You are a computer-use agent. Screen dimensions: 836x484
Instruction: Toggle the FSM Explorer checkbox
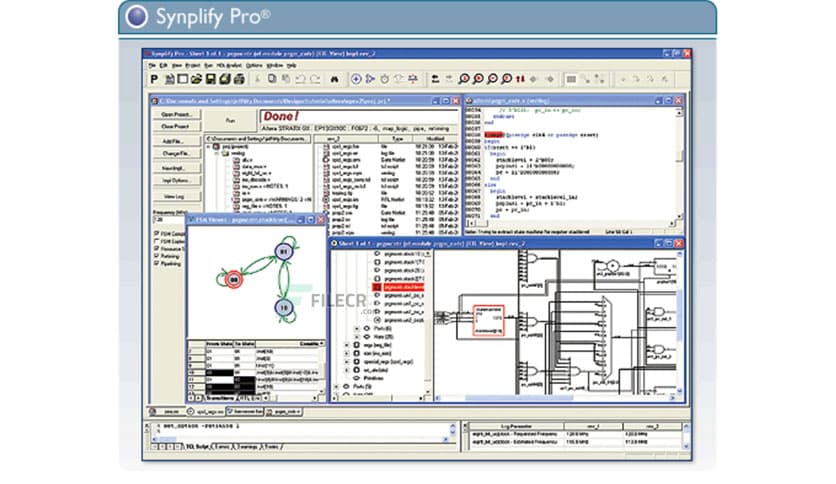click(x=156, y=241)
